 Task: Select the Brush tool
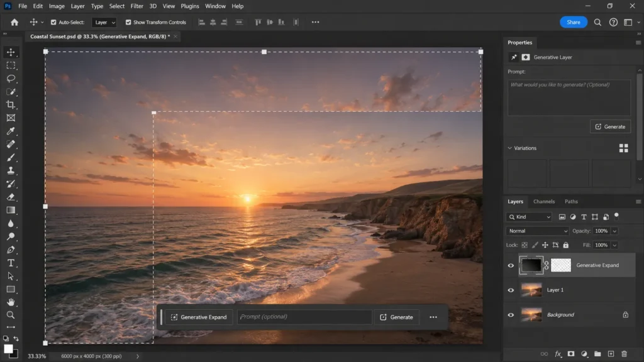(11, 157)
